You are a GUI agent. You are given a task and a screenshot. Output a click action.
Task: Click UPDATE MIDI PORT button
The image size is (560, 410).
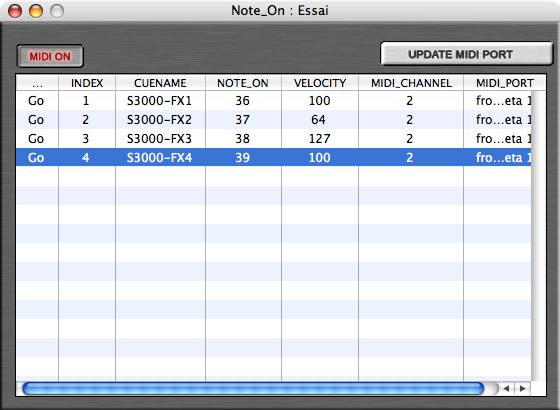pos(467,54)
